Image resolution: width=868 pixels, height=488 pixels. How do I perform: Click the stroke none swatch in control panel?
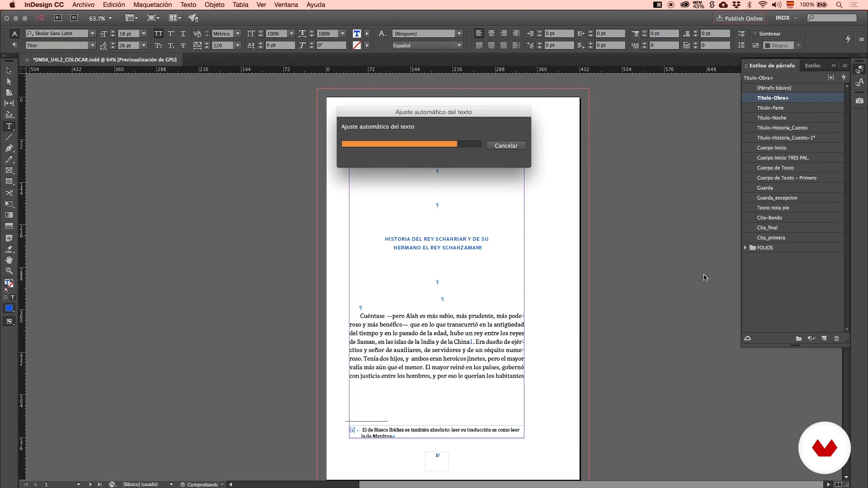(357, 45)
